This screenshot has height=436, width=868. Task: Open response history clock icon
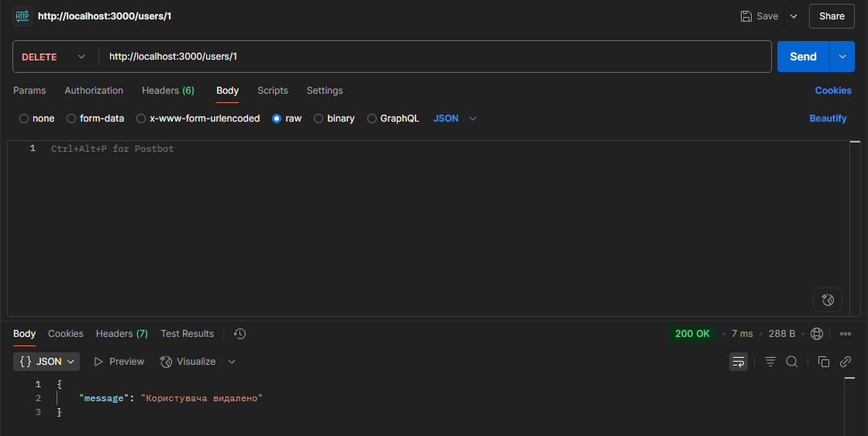239,334
